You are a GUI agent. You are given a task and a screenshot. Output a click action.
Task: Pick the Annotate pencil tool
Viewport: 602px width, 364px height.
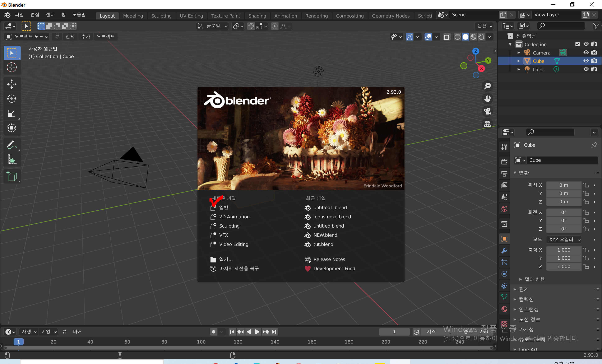(x=12, y=145)
